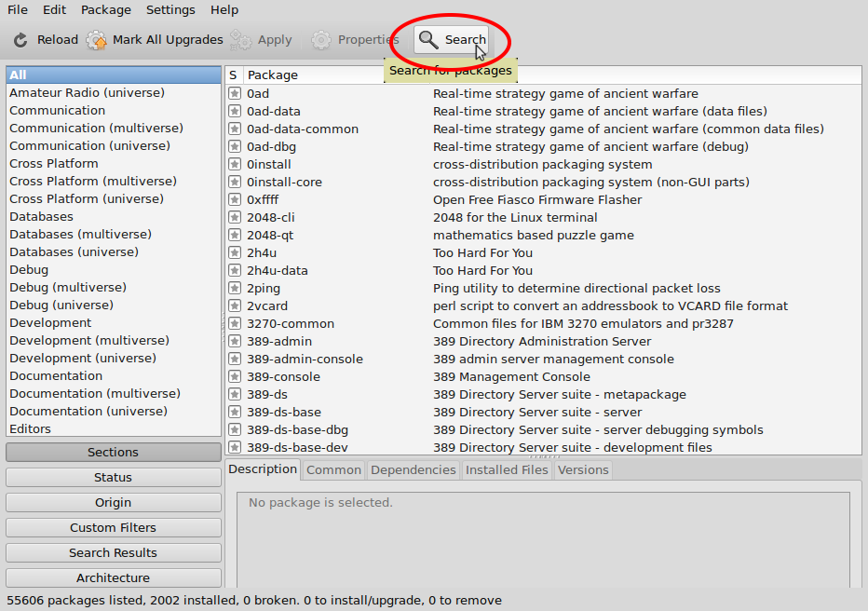Switch to the Installed Files tab
The width and height of the screenshot is (868, 611).
[507, 469]
